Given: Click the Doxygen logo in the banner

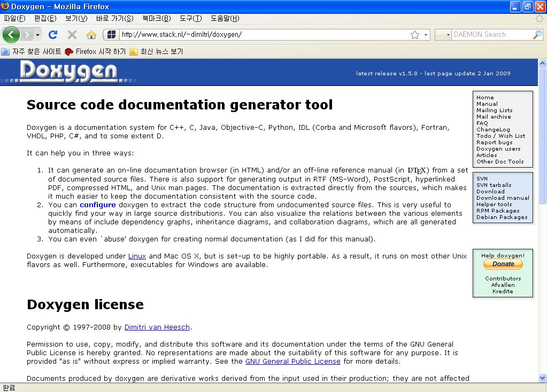Looking at the screenshot, I should (x=68, y=71).
